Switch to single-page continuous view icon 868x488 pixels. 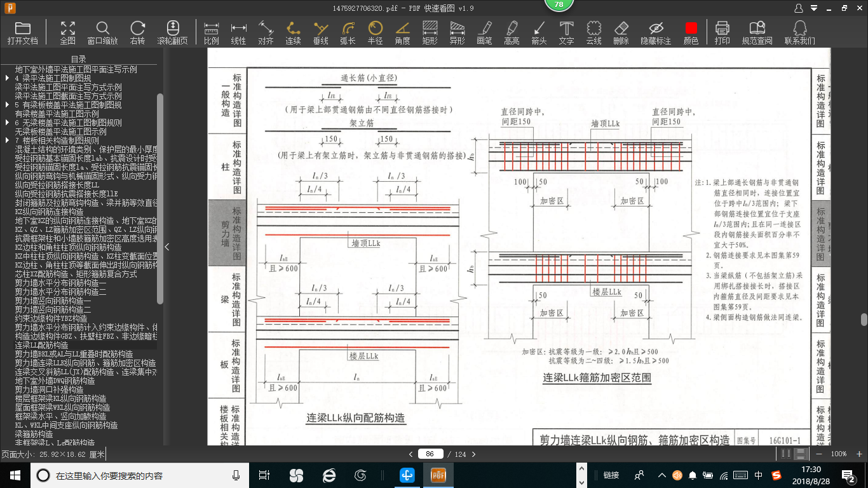coord(801,454)
